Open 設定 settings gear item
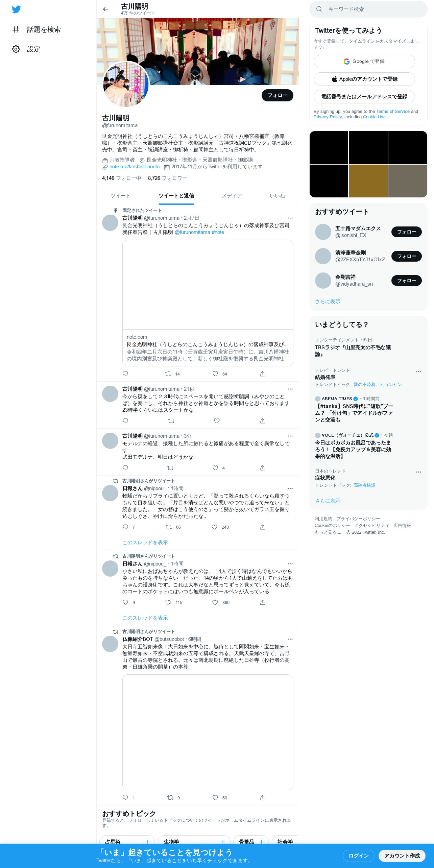This screenshot has width=434, height=868. point(26,49)
